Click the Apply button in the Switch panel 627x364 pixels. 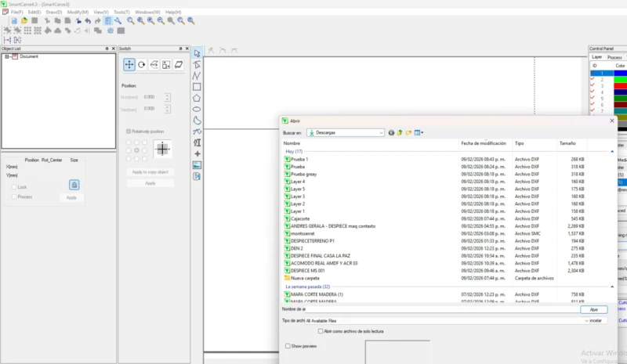(150, 183)
